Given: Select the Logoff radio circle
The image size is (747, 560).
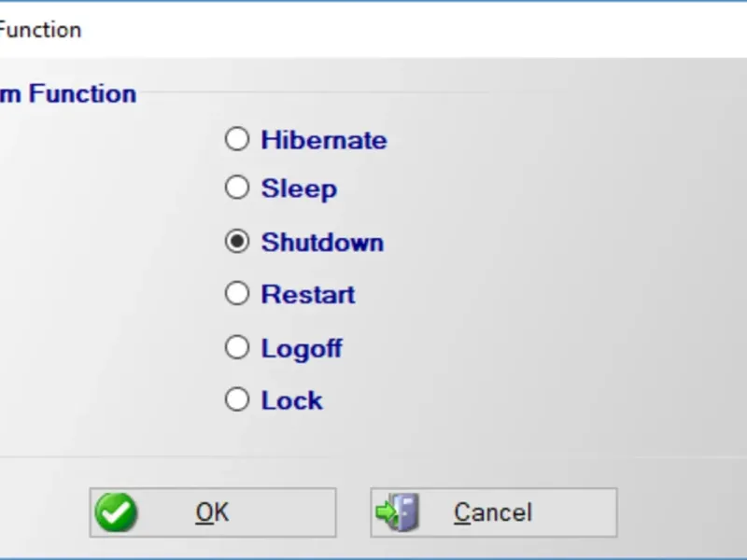Looking at the screenshot, I should click(237, 348).
